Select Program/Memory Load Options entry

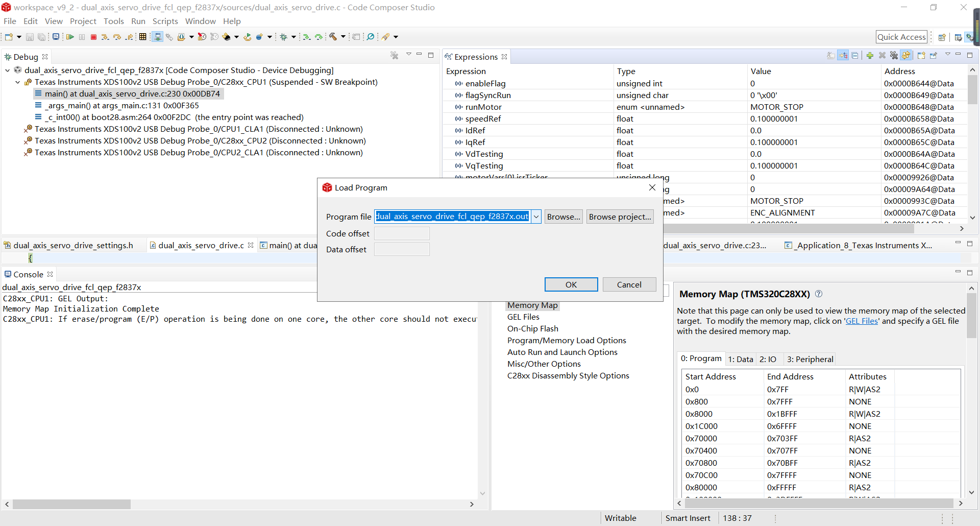pos(567,341)
